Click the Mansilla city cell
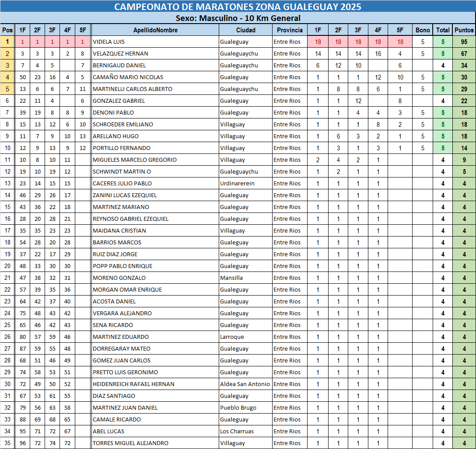Image resolution: width=476 pixels, height=449 pixels. [x=245, y=278]
